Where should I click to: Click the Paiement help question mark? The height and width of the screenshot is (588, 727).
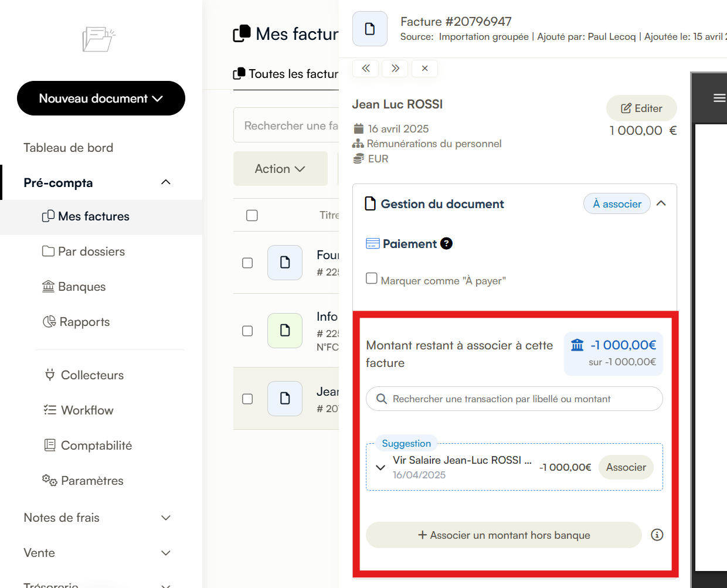click(446, 243)
